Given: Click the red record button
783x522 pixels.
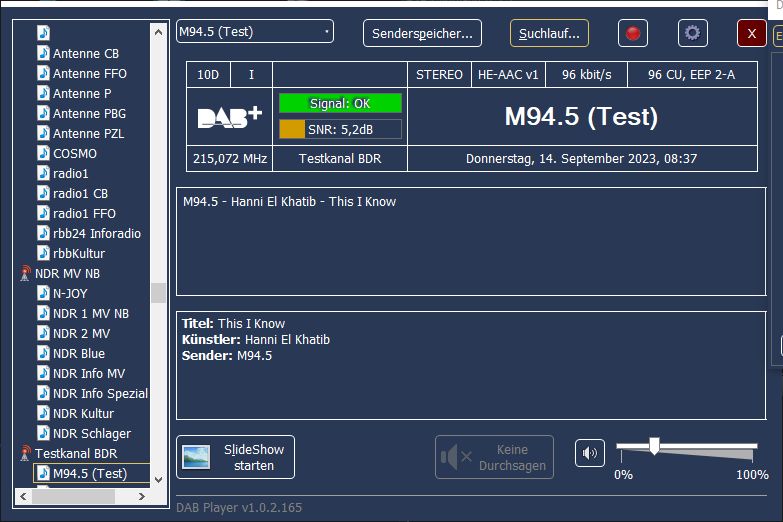Looking at the screenshot, I should (x=632, y=33).
